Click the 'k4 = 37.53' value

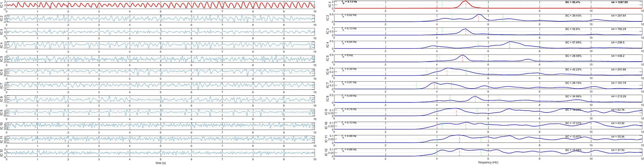pyautogui.click(x=618, y=150)
